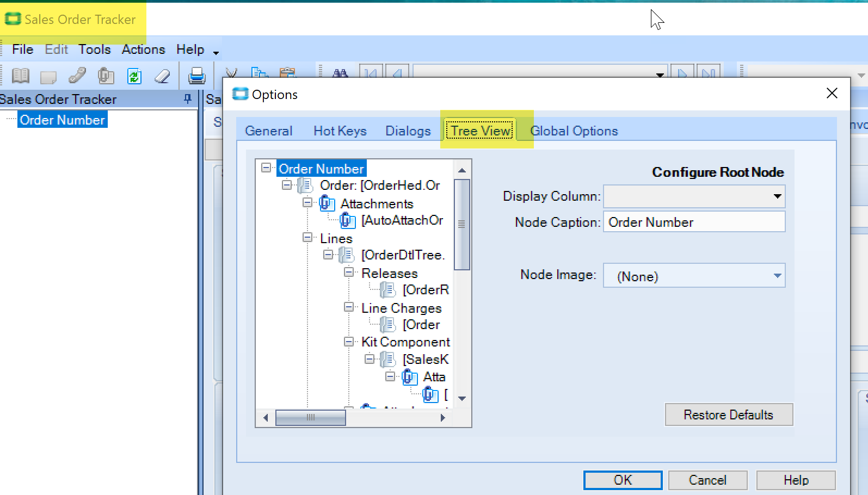
Task: Open the menu bar overflow arrow
Action: tap(216, 53)
